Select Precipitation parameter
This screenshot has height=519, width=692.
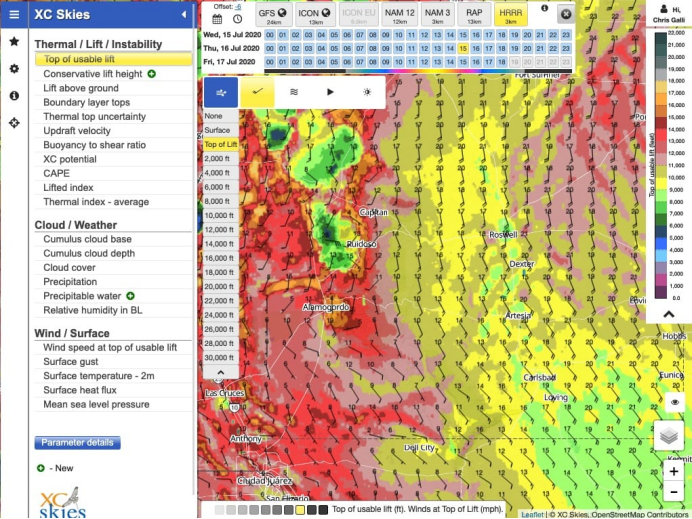pyautogui.click(x=113, y=282)
